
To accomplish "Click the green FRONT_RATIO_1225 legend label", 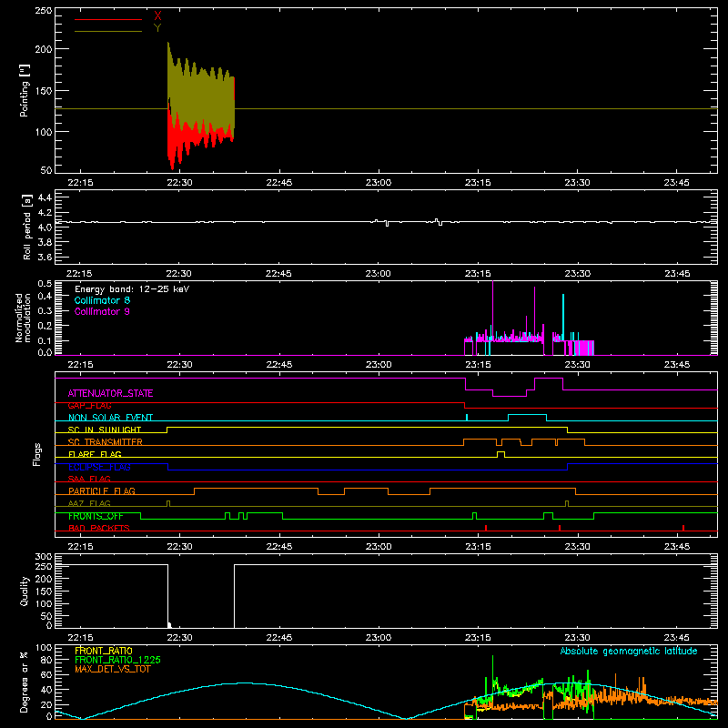I will [x=117, y=660].
